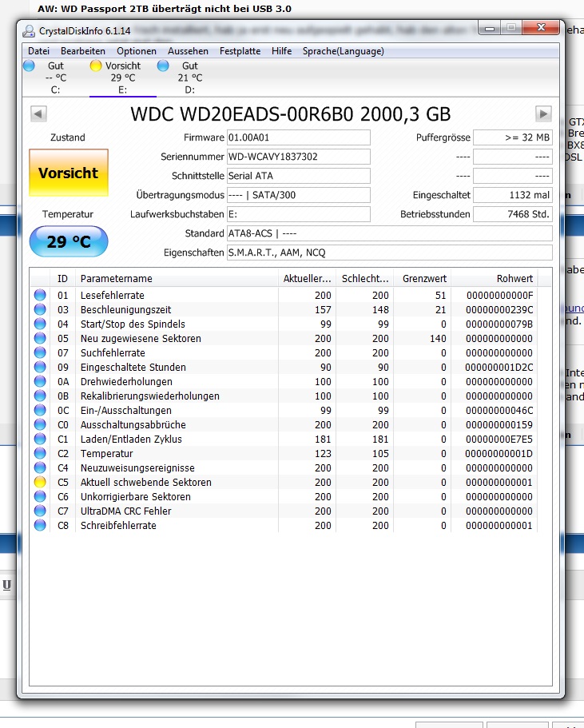Click raw value 000000001D2C
The width and height of the screenshot is (584, 728).
(x=499, y=368)
